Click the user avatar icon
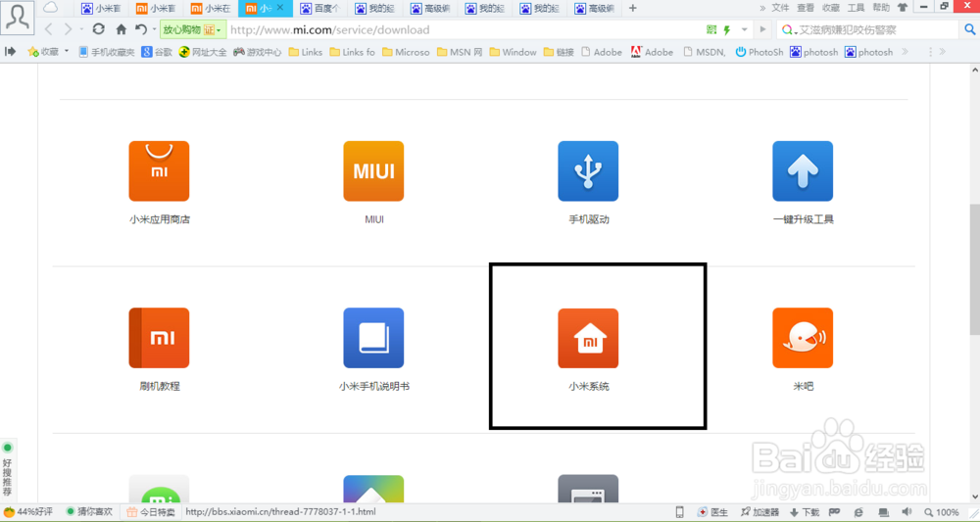 point(18,18)
